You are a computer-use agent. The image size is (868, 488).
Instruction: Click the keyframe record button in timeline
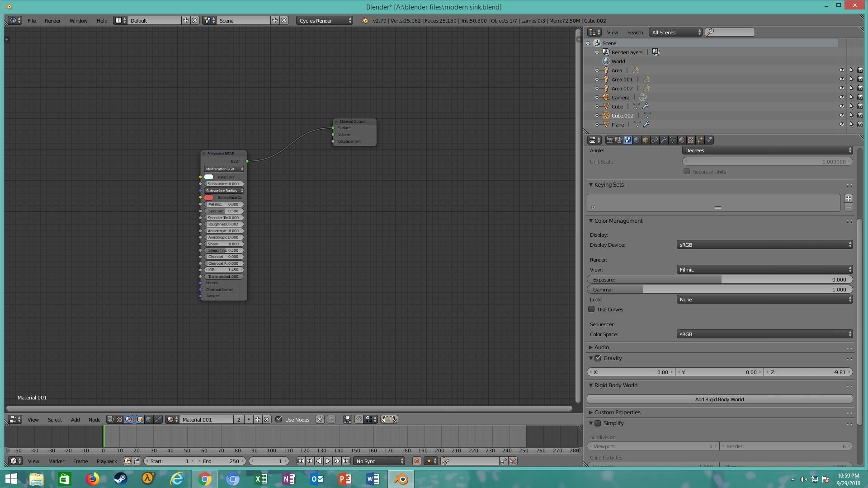click(416, 461)
